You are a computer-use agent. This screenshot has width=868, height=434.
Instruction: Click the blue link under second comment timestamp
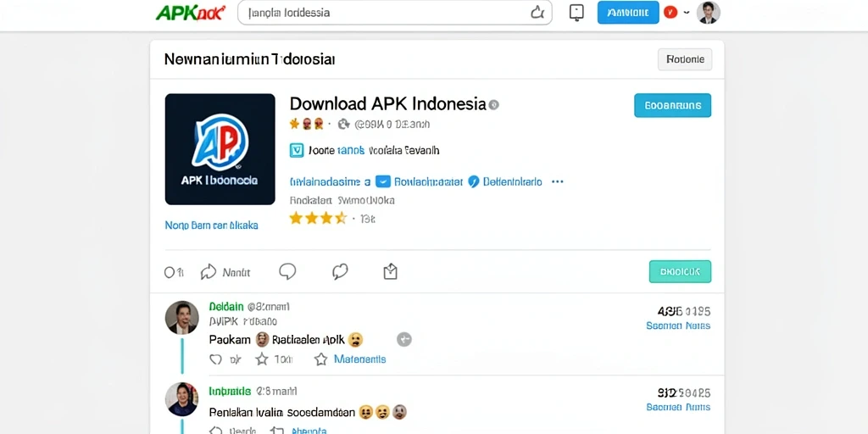coord(678,407)
